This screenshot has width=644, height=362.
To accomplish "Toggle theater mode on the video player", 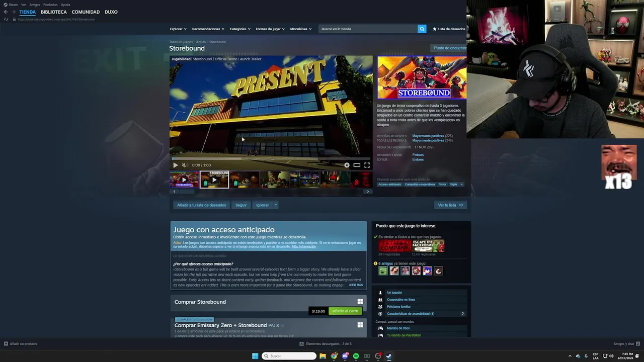I will [357, 165].
